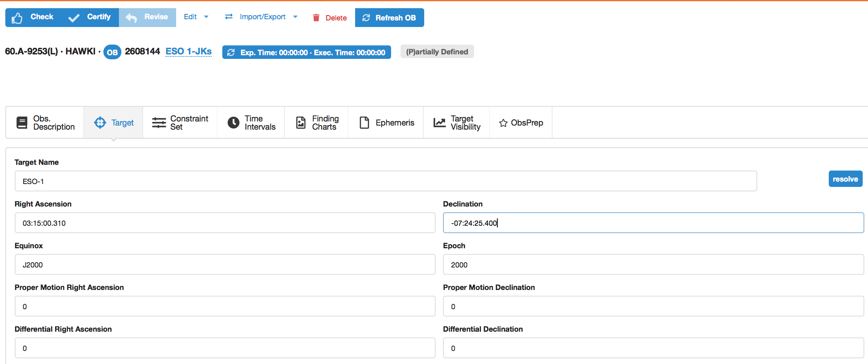Click the Time Intervals clock icon
Viewport: 868px width, 364px height.
point(233,123)
